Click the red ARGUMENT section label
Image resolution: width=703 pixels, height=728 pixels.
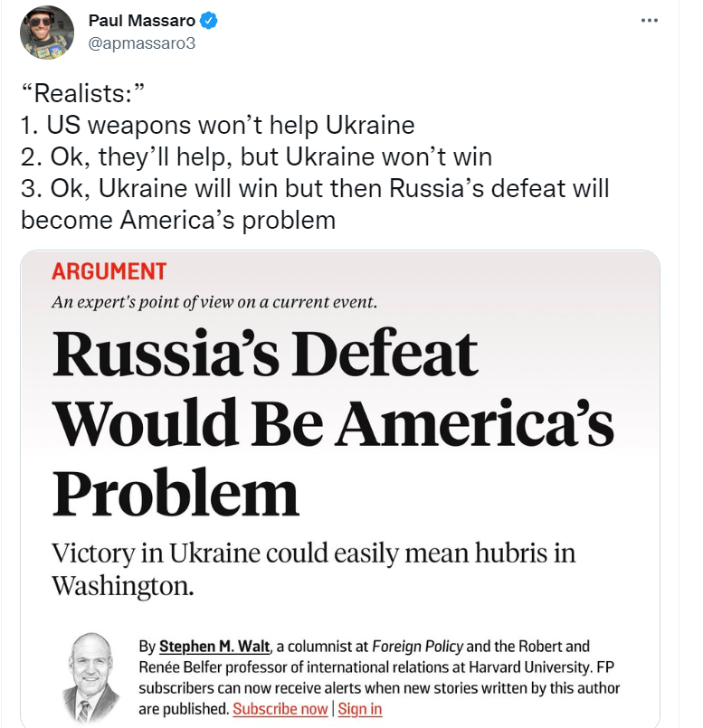pos(109,271)
